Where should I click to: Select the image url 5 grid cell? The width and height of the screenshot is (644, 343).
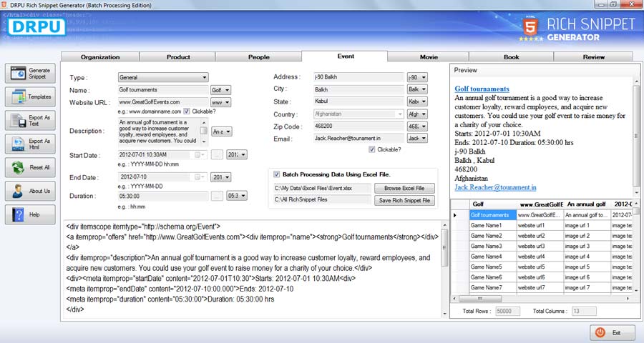pos(587,267)
